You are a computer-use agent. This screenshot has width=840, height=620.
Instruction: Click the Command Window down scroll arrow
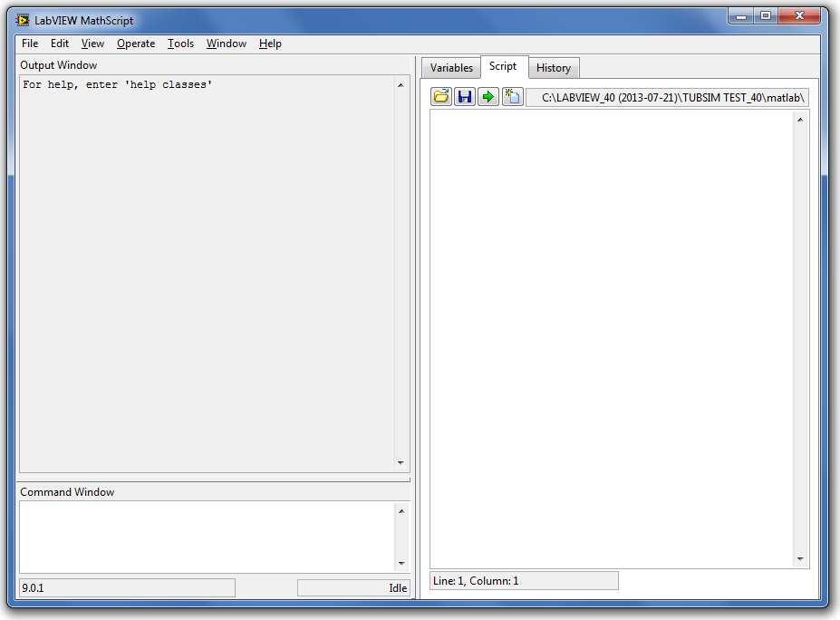401,563
